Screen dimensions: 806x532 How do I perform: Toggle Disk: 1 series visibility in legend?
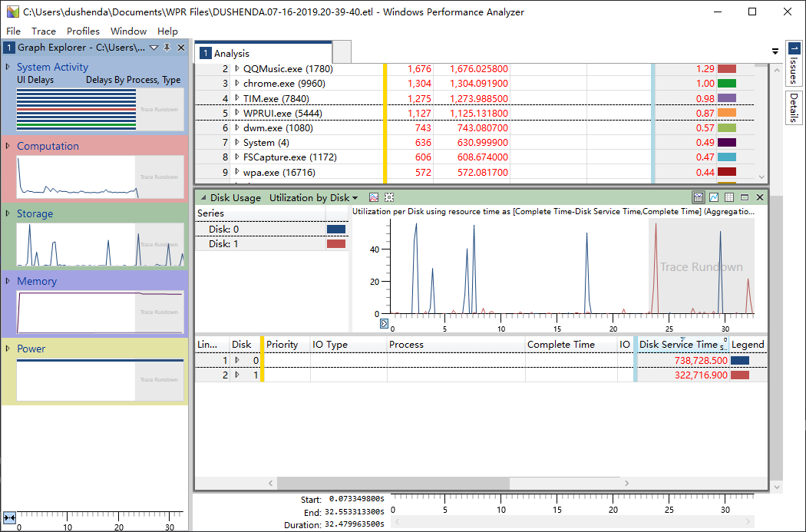point(336,243)
